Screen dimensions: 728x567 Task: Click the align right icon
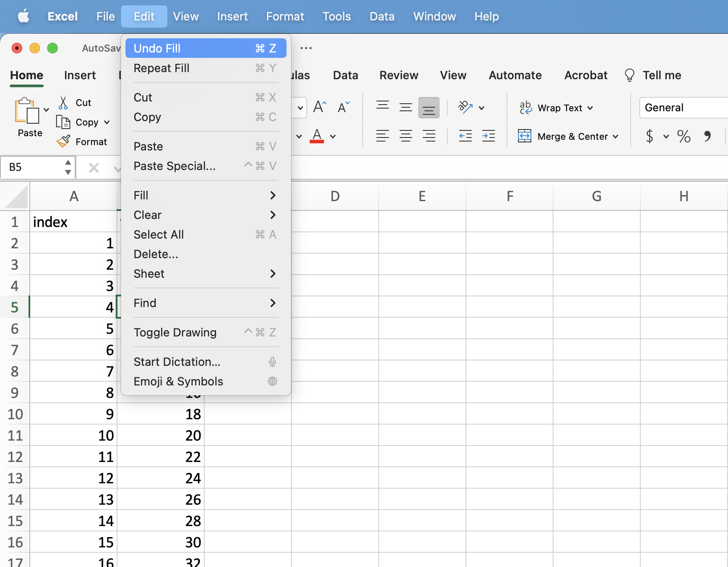tap(429, 136)
